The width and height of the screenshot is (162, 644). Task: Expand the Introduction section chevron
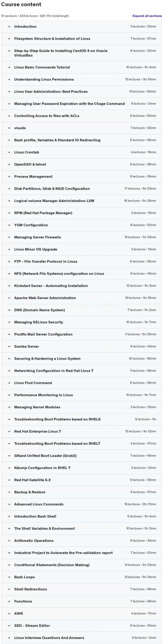(9, 27)
